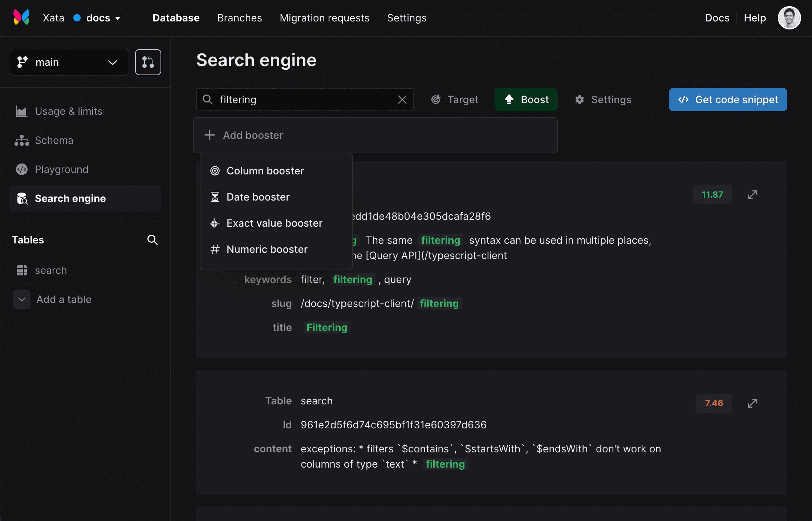812x521 pixels.
Task: Switch to the Branches tab
Action: click(240, 18)
